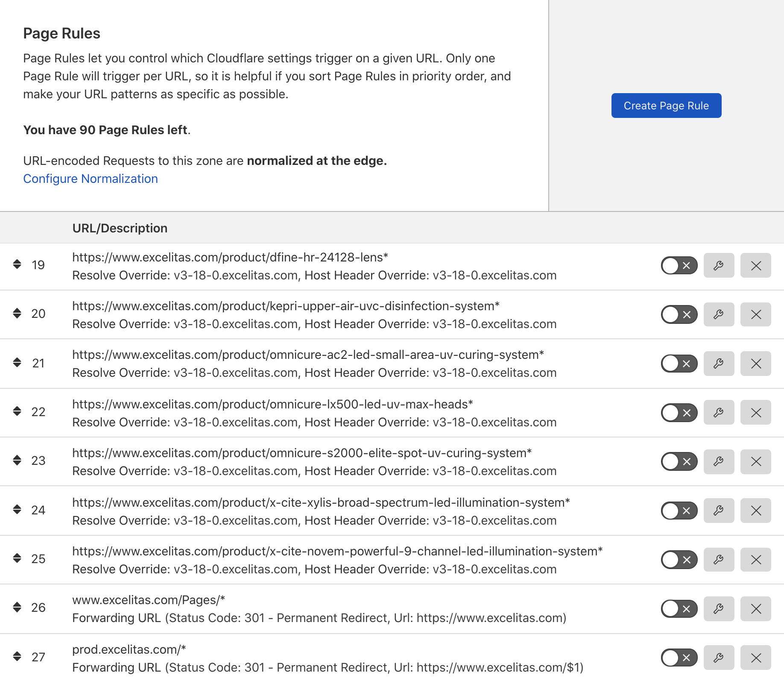
Task: Delete rule 20 with its X button
Action: coord(755,314)
